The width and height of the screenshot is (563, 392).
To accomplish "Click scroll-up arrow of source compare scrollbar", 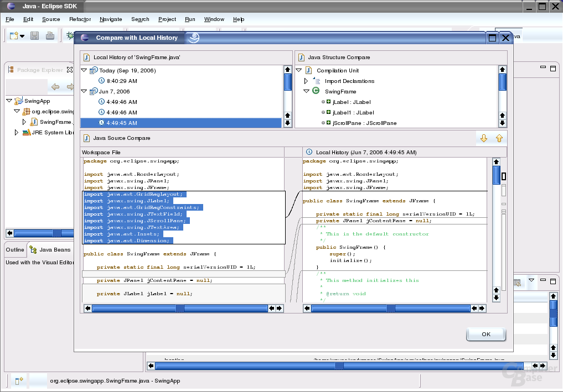I will pyautogui.click(x=496, y=162).
